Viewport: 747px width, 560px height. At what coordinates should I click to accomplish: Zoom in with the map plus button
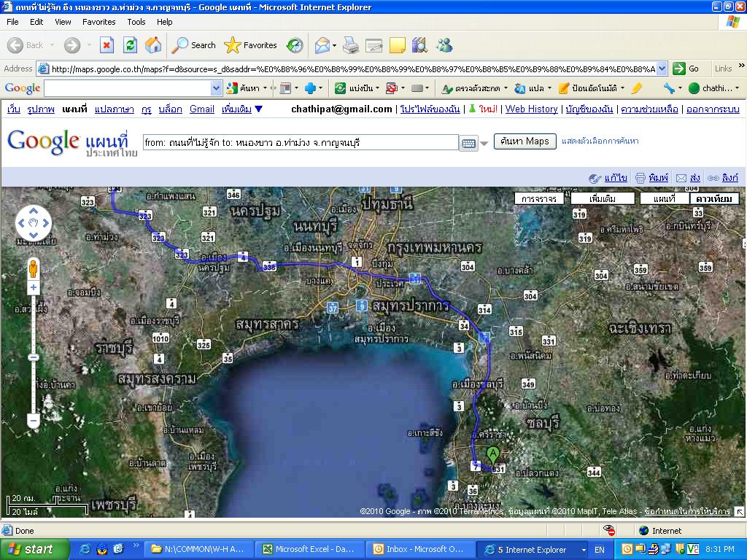pos(33,288)
